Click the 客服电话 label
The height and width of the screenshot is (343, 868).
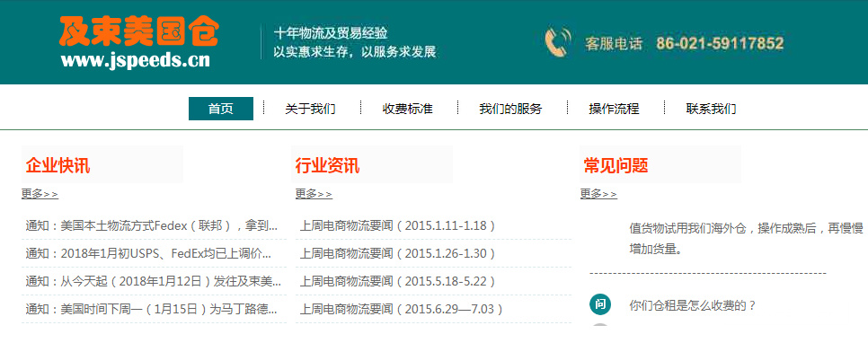pyautogui.click(x=614, y=44)
